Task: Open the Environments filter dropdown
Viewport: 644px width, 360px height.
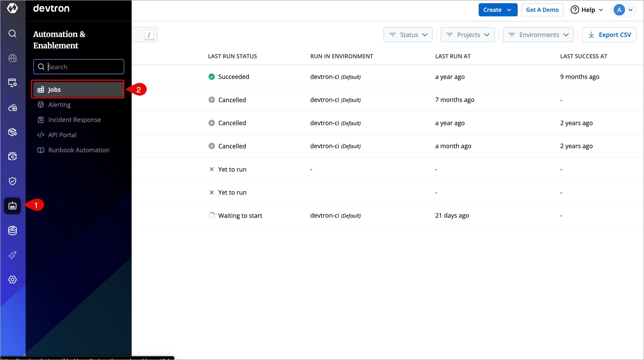Action: (x=538, y=35)
